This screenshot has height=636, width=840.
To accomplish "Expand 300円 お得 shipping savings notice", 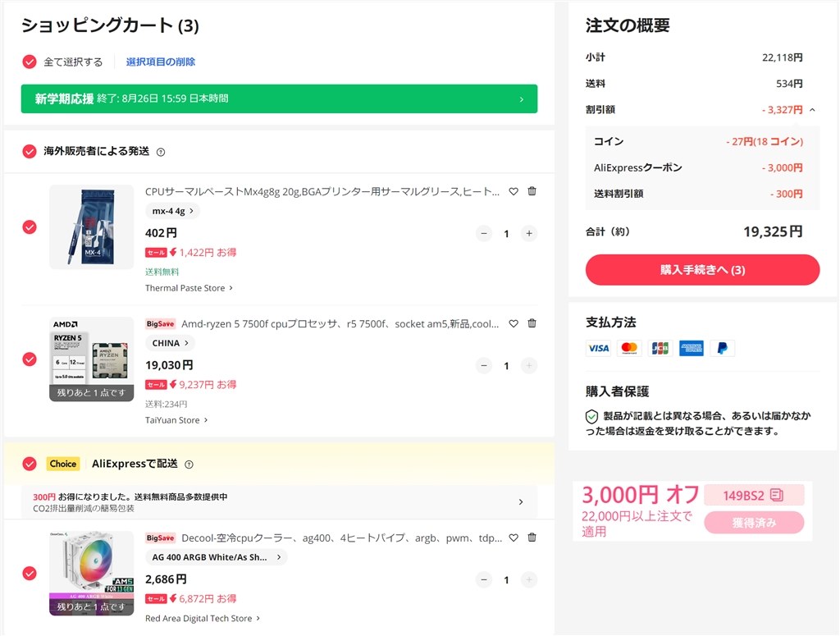I will [x=279, y=502].
